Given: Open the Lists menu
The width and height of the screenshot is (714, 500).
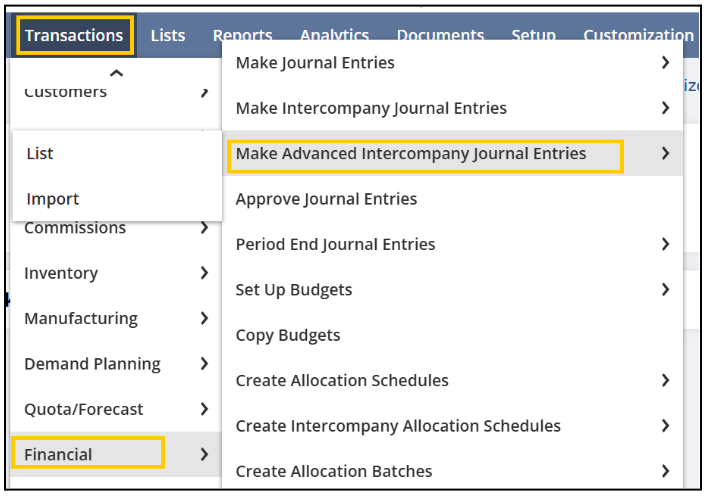Looking at the screenshot, I should click(168, 36).
